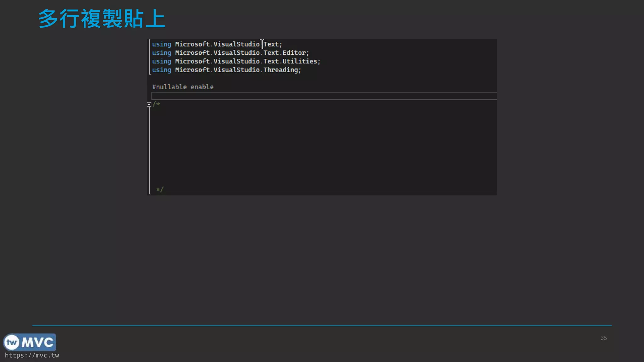Click Text on the Text.Utilities line

point(271,61)
